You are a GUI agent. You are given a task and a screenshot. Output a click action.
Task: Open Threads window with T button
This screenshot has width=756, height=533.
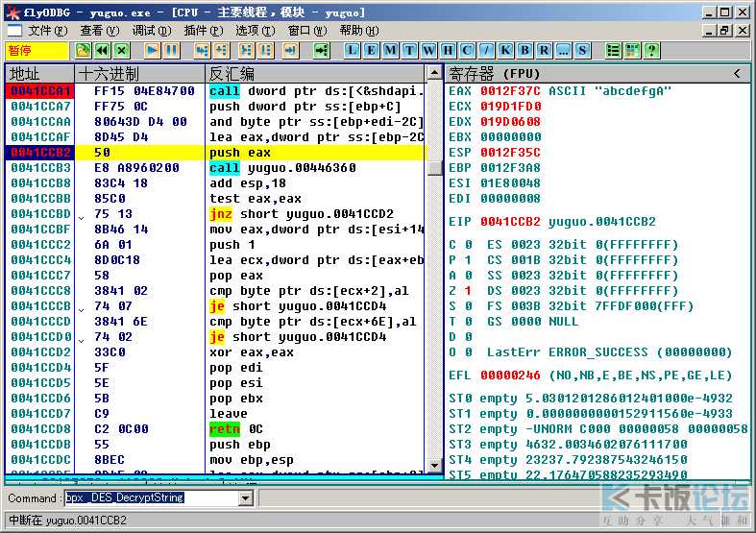point(410,50)
